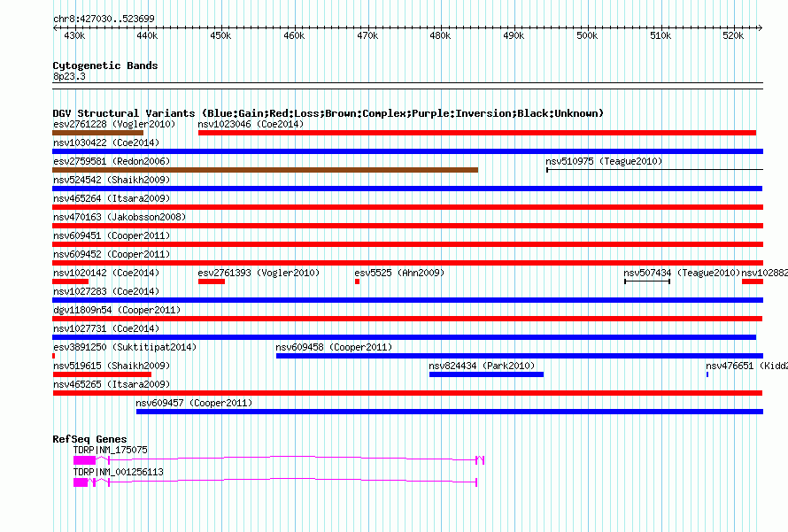Click the DGV Structural Variants track title
788x532 pixels.
(328, 113)
